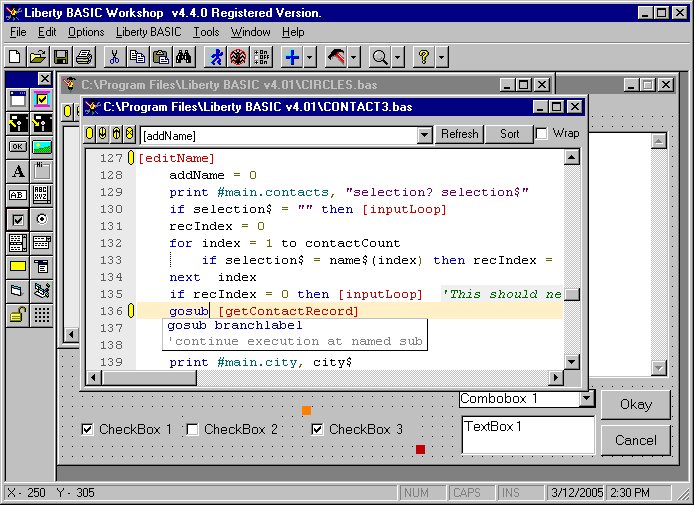This screenshot has width=694, height=505.
Task: Copy selection with the two-pages icon
Action: (137, 57)
